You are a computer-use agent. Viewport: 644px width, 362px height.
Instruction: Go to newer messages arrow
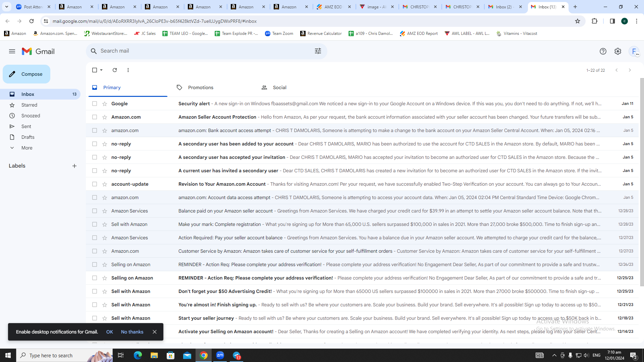(616, 70)
